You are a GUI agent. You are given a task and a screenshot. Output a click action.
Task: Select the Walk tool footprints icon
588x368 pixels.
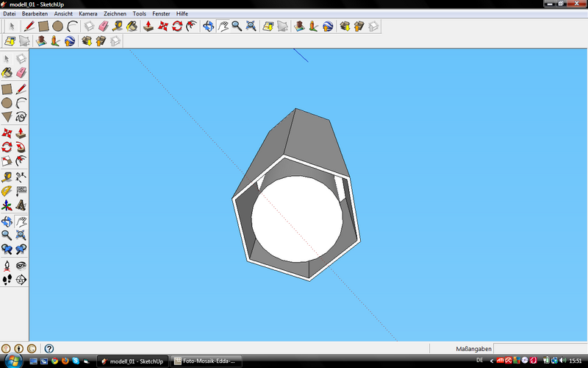point(7,280)
